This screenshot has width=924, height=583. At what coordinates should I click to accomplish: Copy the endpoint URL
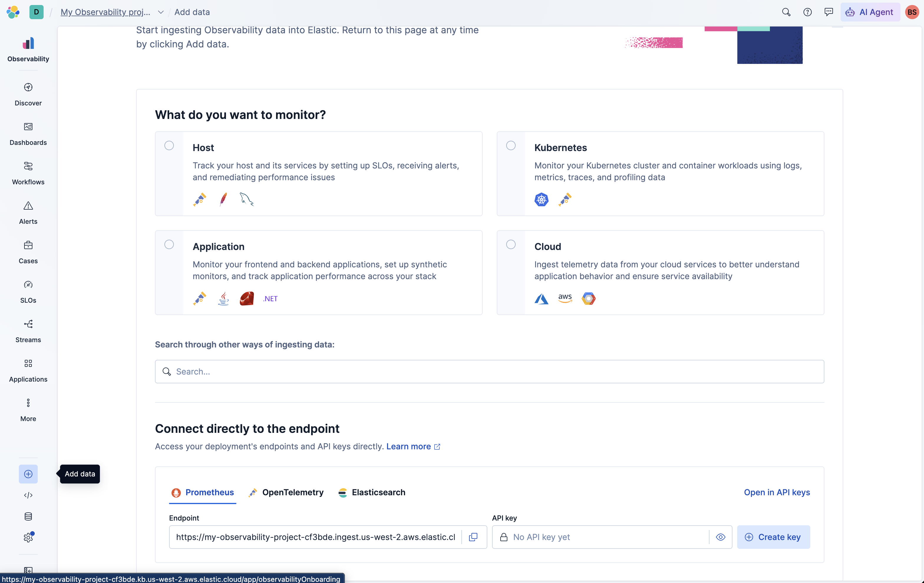(x=473, y=537)
